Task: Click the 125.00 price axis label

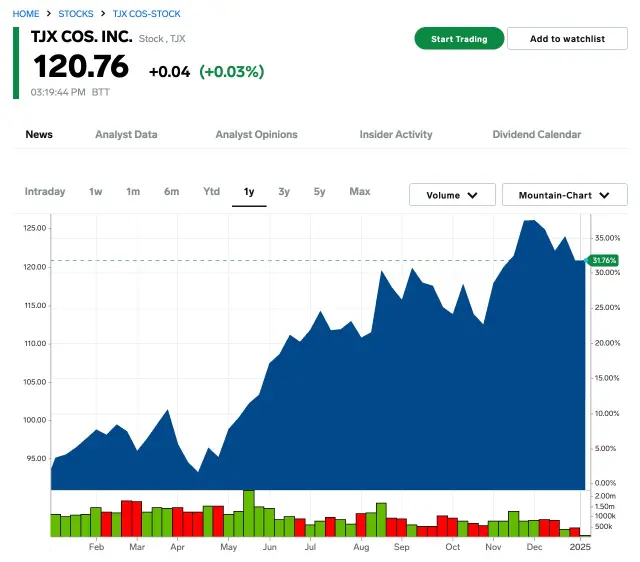Action: coord(35,228)
